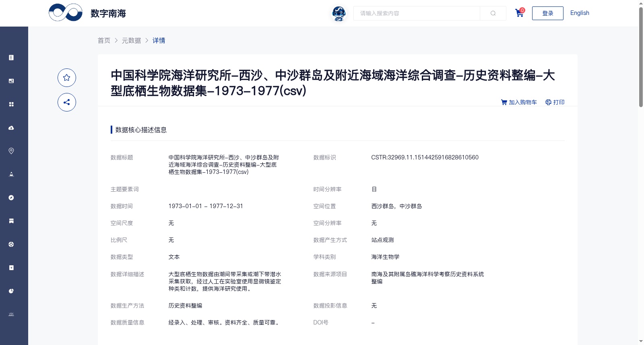Click the 数字南海 site logo
The height and width of the screenshot is (345, 644).
click(87, 13)
